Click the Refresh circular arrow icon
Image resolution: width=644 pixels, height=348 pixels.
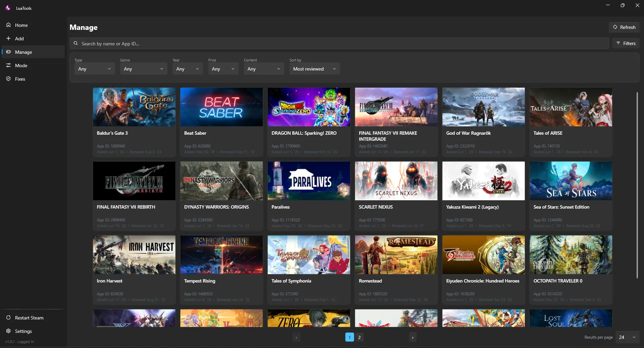(615, 27)
